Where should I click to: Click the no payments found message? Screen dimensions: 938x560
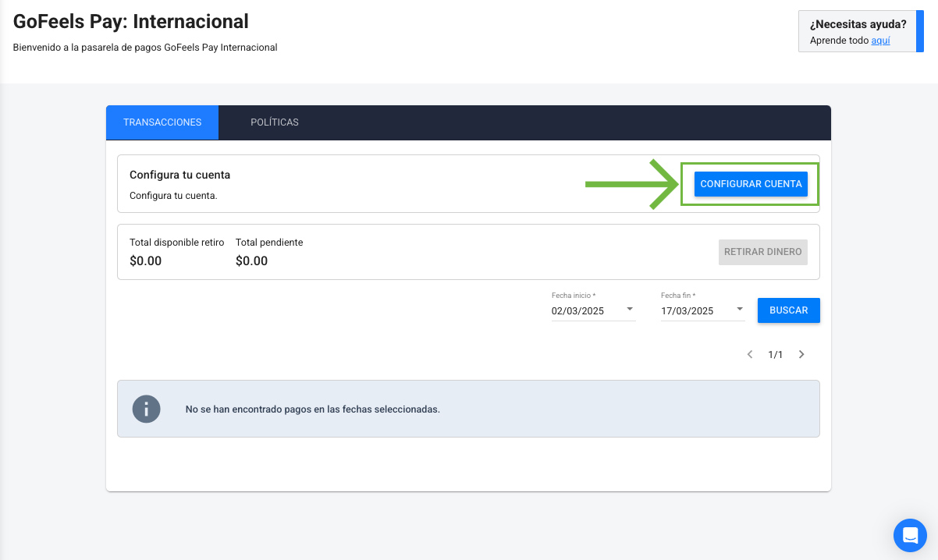coord(312,409)
